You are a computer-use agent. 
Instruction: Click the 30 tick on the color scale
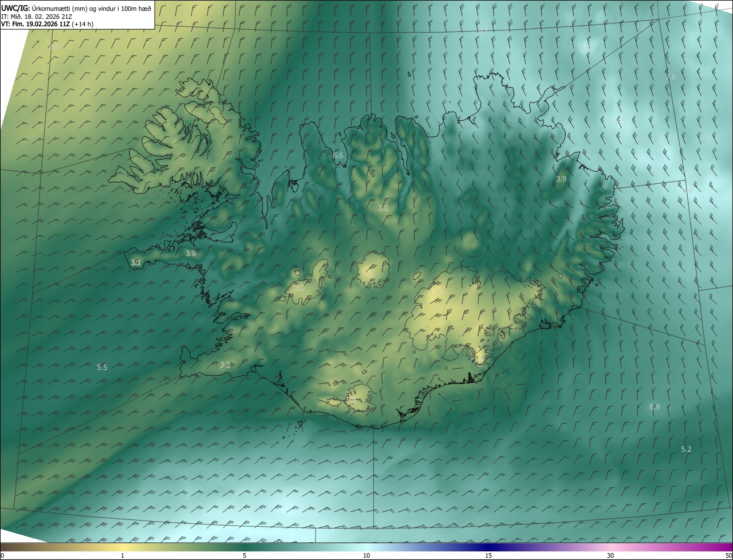coord(610,555)
